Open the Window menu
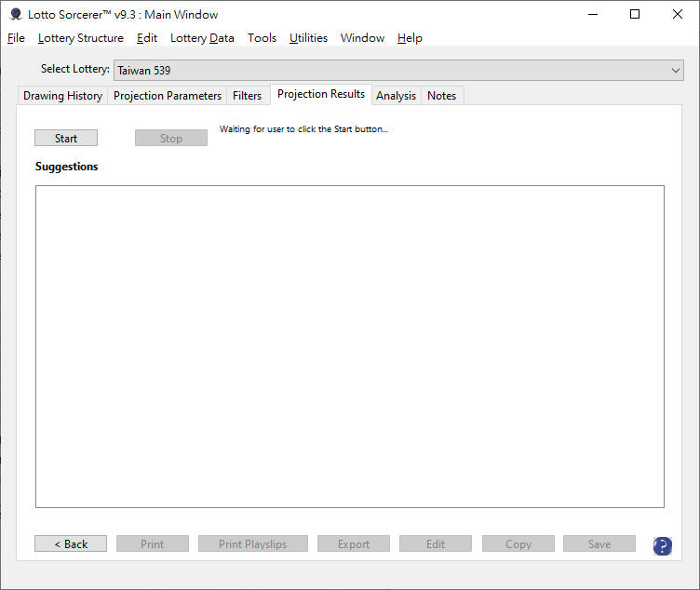This screenshot has height=590, width=700. (362, 38)
